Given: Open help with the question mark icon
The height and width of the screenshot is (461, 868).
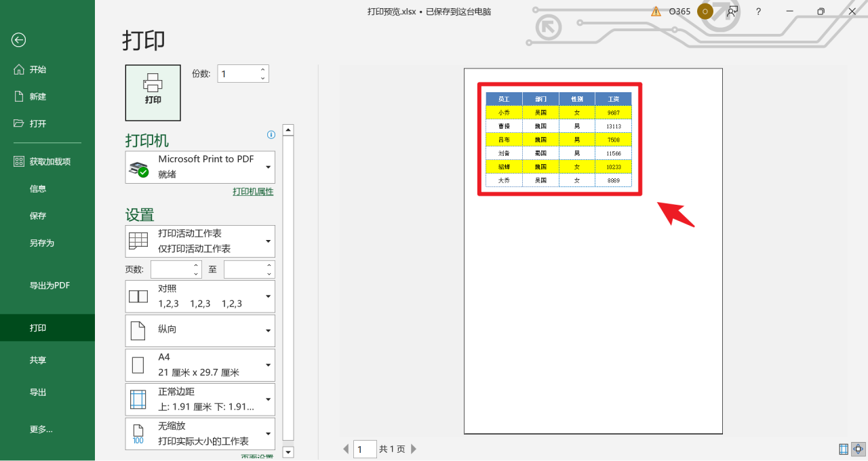Looking at the screenshot, I should pyautogui.click(x=759, y=12).
